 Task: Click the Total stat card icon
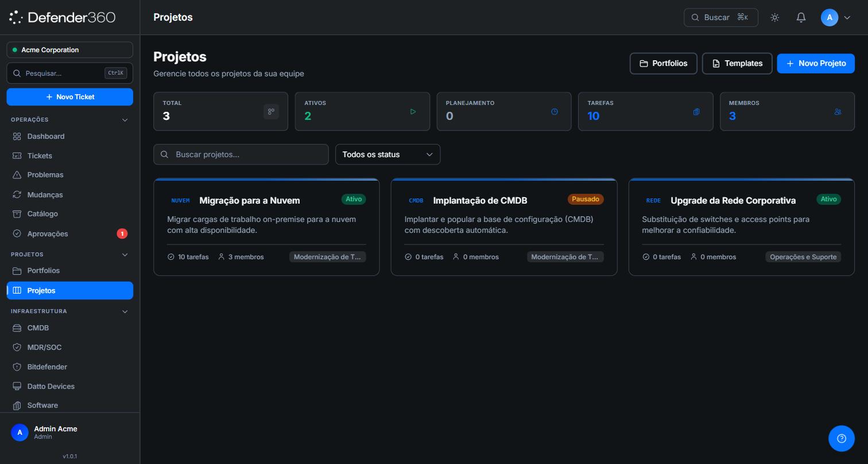(271, 112)
